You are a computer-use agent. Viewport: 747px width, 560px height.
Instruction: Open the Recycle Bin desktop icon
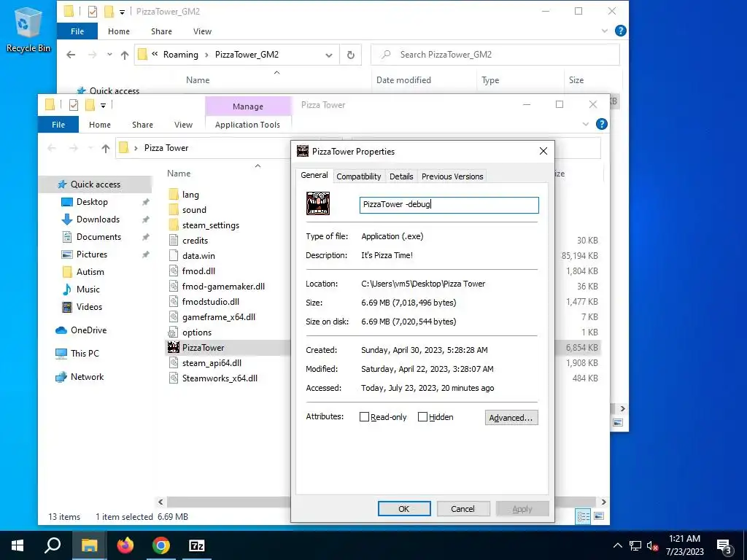point(28,29)
